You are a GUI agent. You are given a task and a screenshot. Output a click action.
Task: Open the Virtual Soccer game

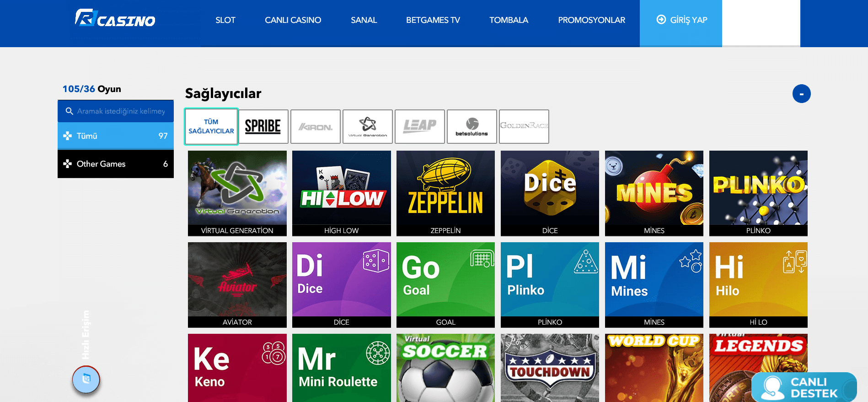click(446, 368)
